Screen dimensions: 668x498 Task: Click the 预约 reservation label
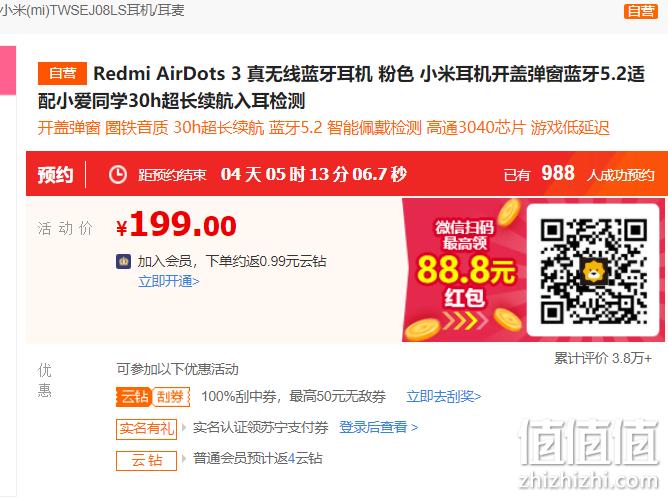pyautogui.click(x=55, y=175)
